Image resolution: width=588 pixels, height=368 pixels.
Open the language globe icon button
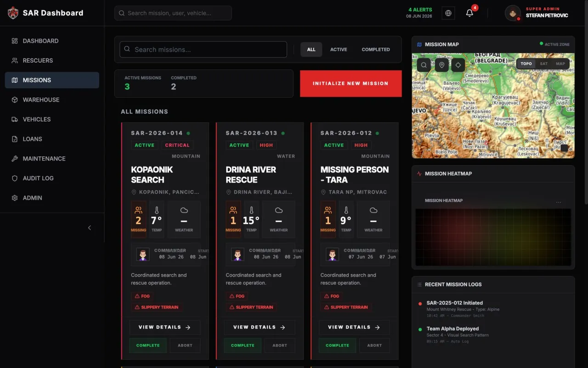pyautogui.click(x=448, y=13)
